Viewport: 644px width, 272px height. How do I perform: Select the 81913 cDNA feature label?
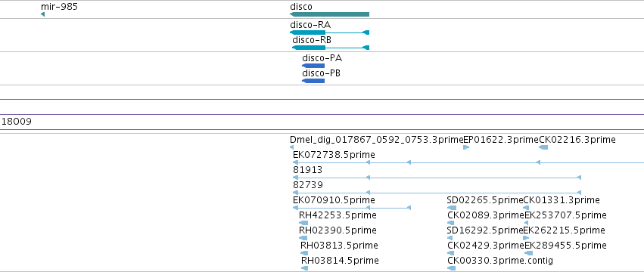point(308,170)
